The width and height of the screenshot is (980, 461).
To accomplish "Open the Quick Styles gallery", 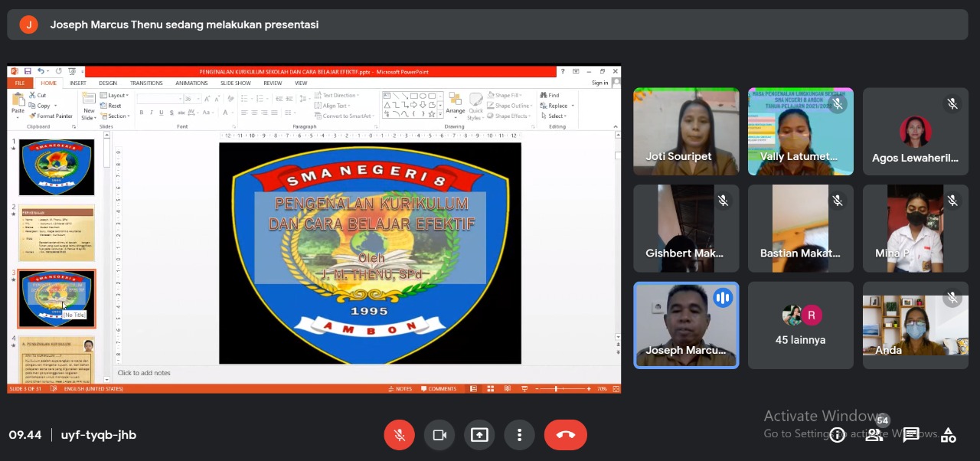I will coord(475,106).
